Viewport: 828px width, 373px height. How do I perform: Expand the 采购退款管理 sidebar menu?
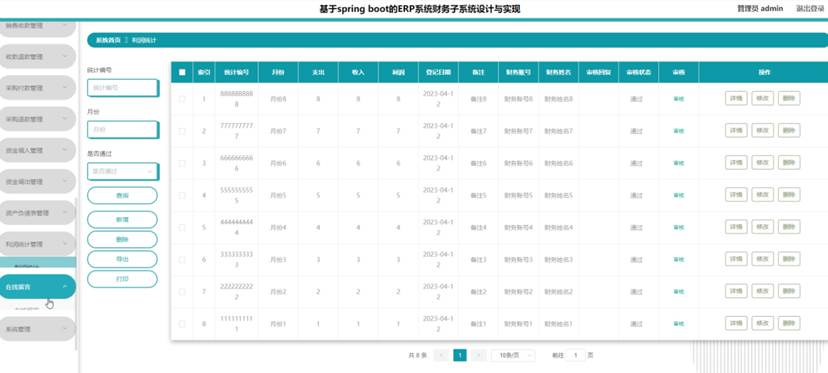click(x=36, y=119)
